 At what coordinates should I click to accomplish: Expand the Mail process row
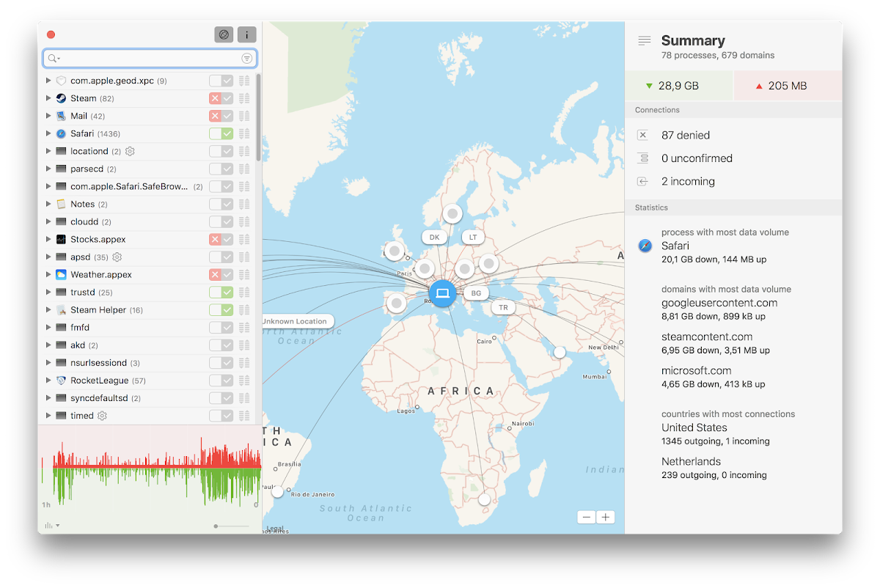tap(48, 116)
